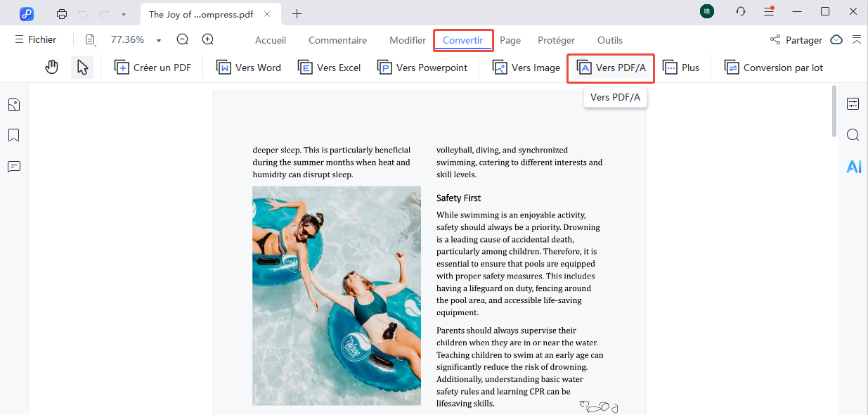Switch to the Commentaire ribbon tab
Screen dimensions: 868x415
pos(337,40)
